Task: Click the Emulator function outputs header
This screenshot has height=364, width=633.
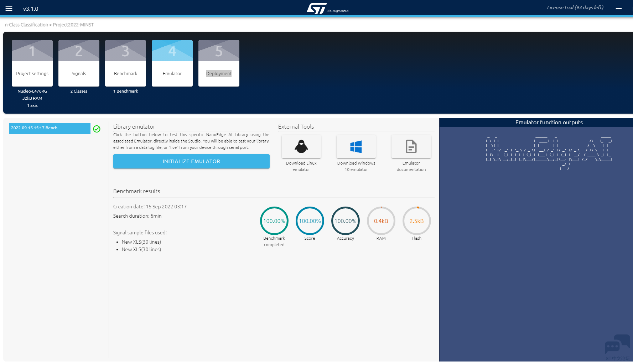Action: (x=549, y=123)
